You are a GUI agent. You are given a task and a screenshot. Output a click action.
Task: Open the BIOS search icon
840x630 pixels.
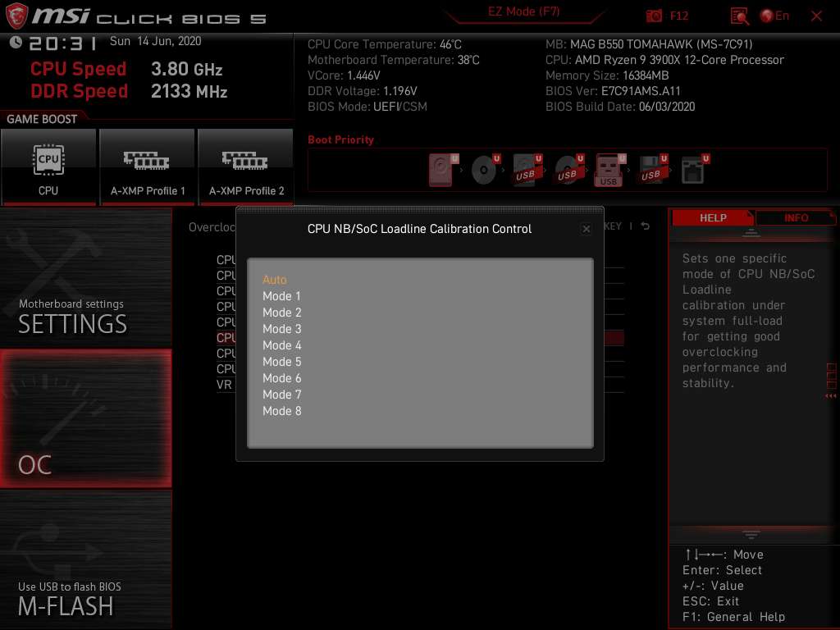pyautogui.click(x=740, y=16)
